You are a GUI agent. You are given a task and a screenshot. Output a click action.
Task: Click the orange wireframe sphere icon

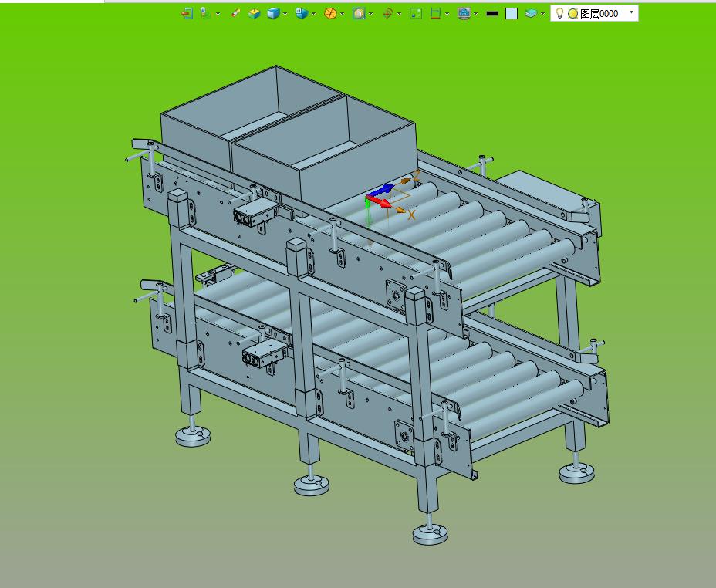(330, 14)
